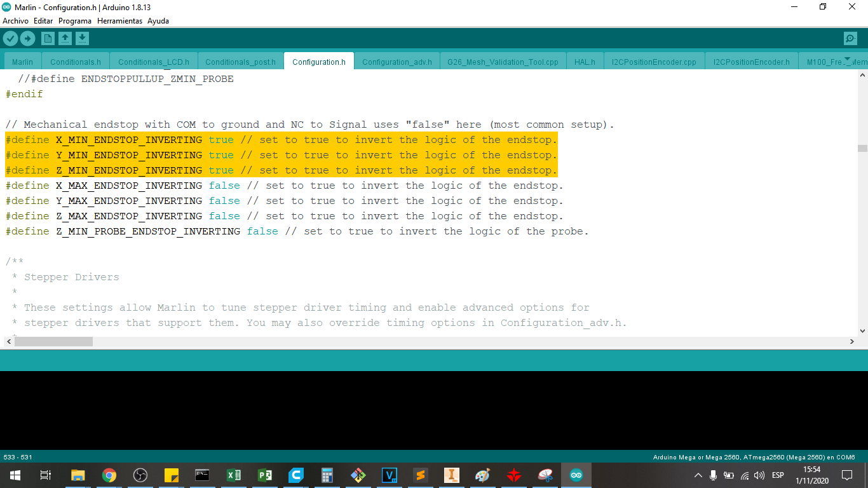Click the 'true' value on the Y_MIN_ENDSTOP_INVERTING line

point(221,155)
